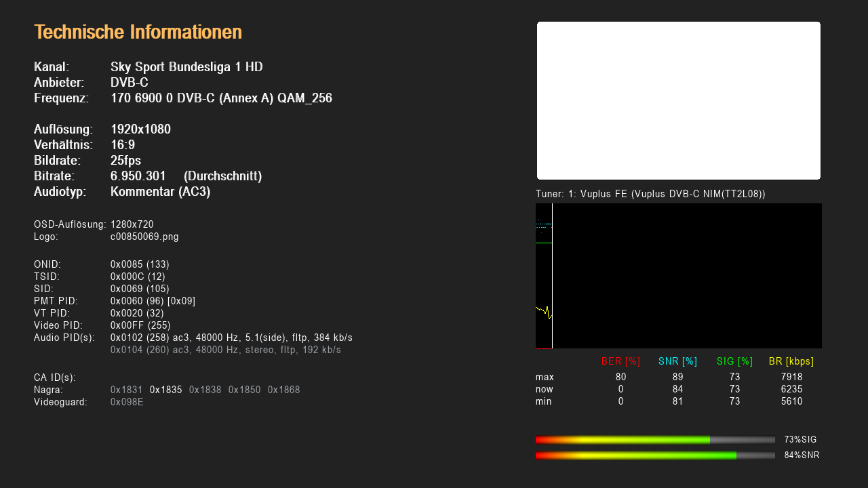868x488 pixels.
Task: Click the max BR value 7918
Action: click(791, 377)
